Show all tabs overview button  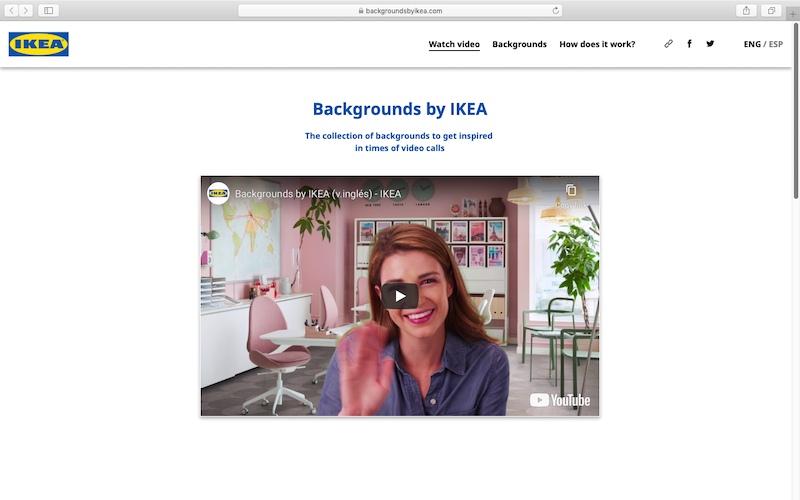[x=771, y=10]
